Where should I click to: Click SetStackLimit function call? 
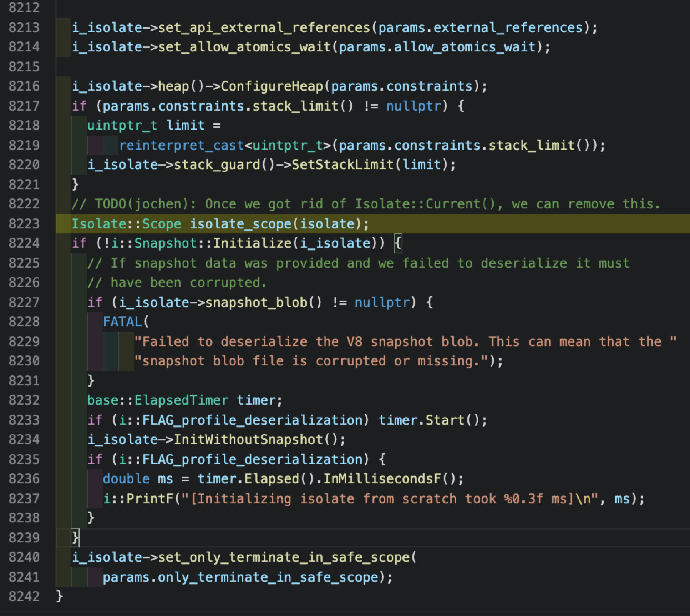pyautogui.click(x=343, y=165)
